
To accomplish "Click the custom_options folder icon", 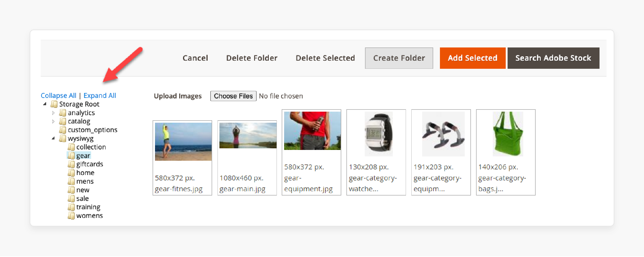I will (x=63, y=130).
